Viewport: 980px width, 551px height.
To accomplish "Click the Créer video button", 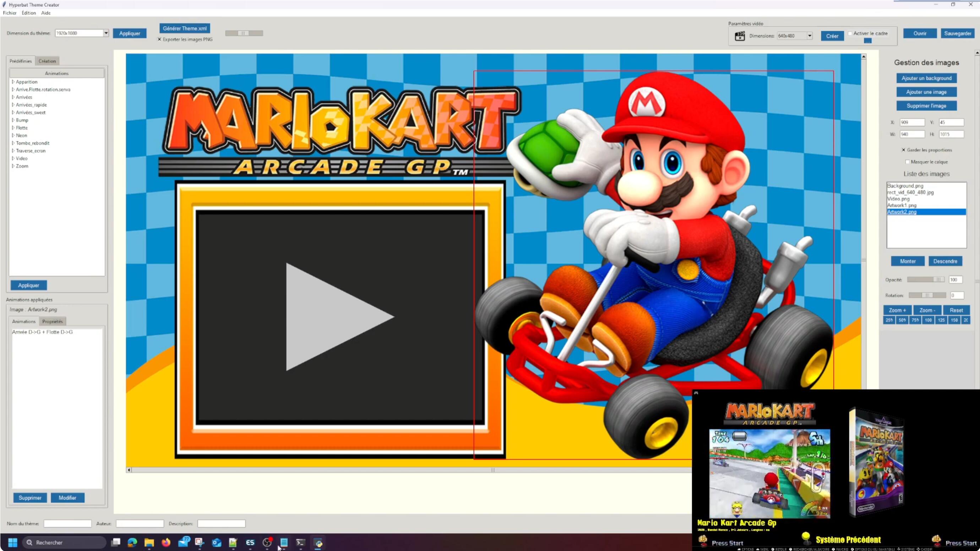I will click(832, 36).
